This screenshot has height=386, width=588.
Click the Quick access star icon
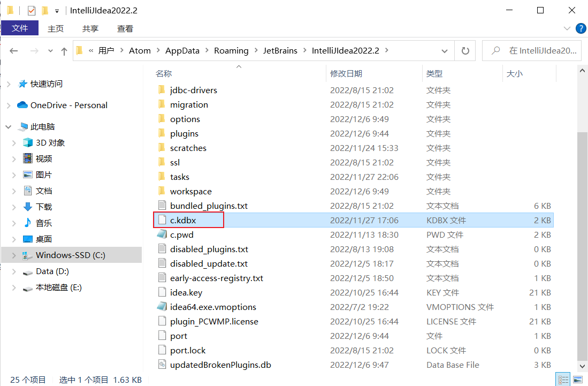(23, 84)
